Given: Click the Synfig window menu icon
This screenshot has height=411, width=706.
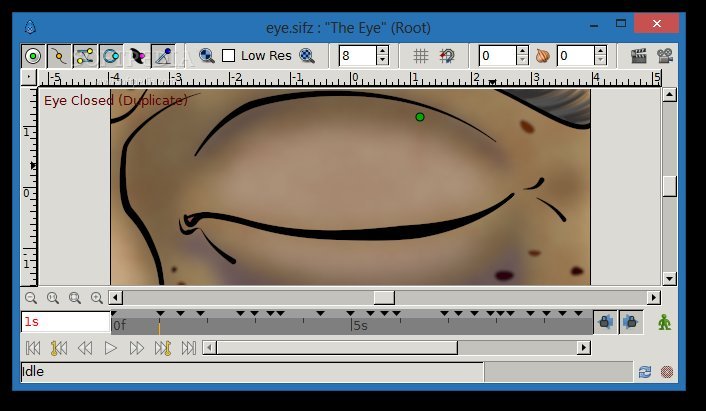Looking at the screenshot, I should [30, 27].
